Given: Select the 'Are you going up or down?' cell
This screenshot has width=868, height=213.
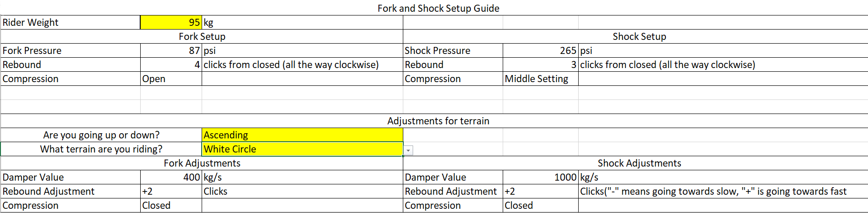Looking at the screenshot, I should coord(101,135).
